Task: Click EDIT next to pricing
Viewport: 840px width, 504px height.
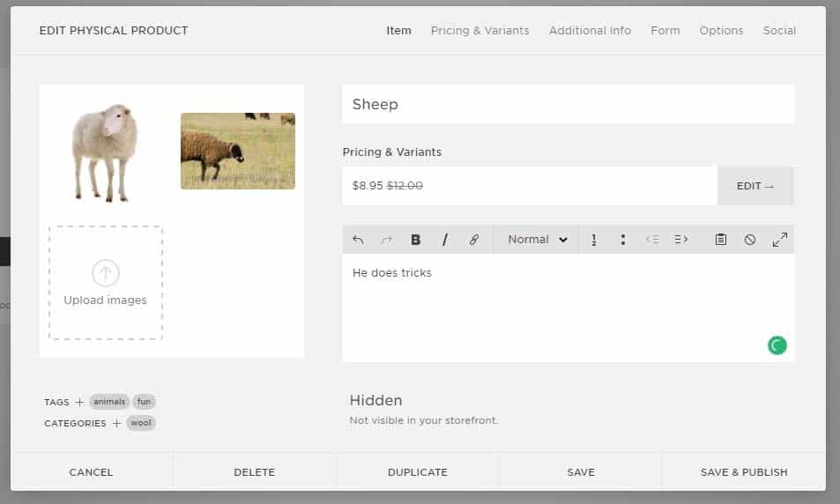Action: click(755, 186)
